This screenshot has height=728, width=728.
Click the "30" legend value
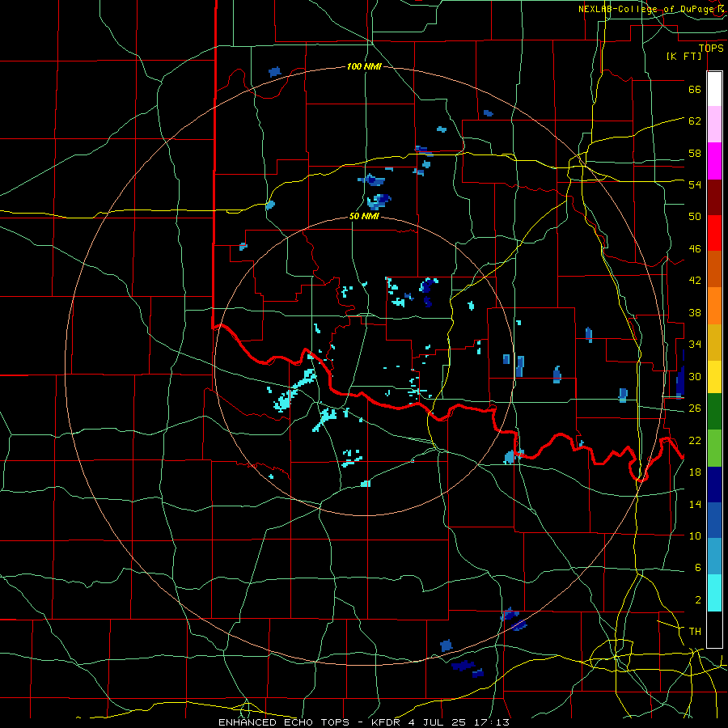(695, 376)
